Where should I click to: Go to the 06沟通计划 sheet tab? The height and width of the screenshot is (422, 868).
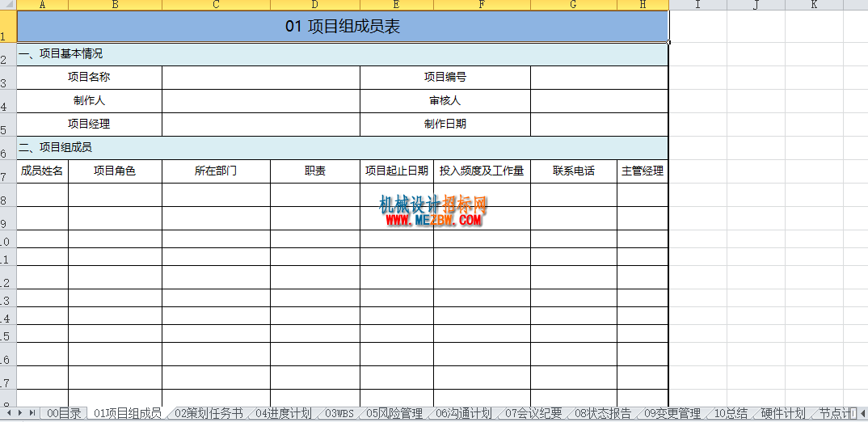tap(463, 413)
